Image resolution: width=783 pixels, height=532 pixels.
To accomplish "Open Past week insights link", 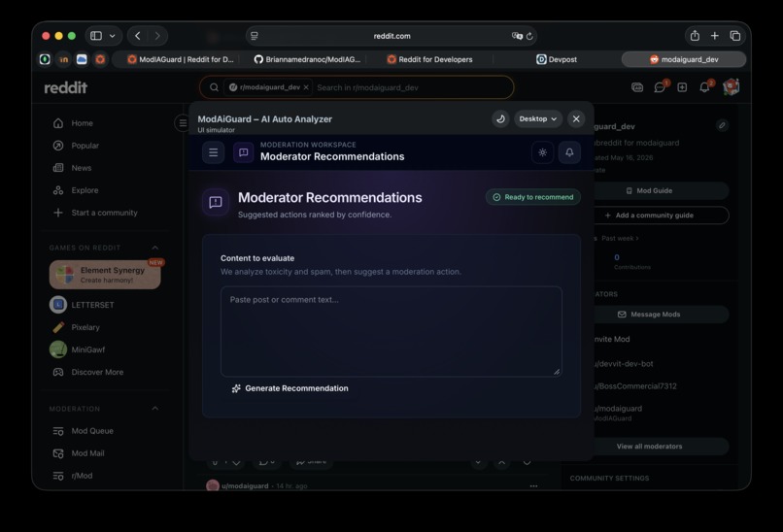I will [620, 238].
